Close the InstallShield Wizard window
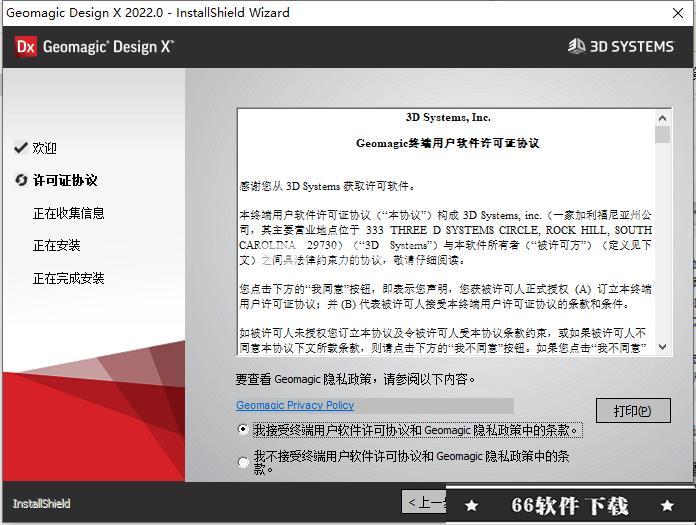 [x=677, y=13]
